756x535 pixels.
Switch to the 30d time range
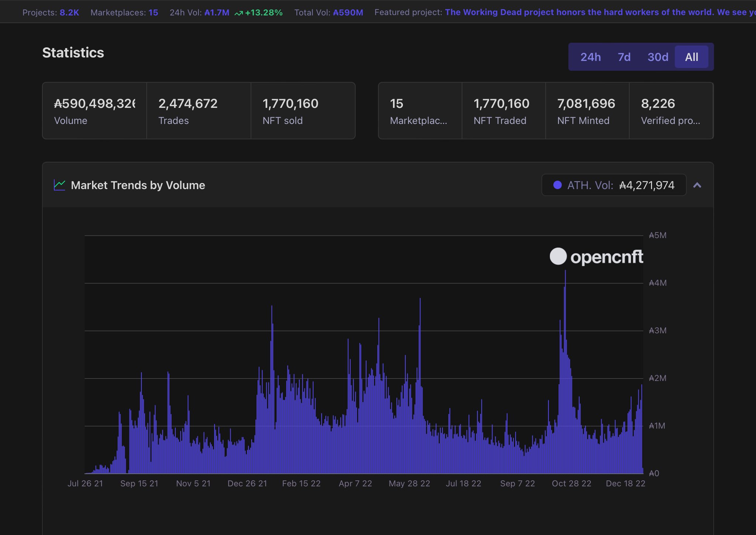[658, 57]
